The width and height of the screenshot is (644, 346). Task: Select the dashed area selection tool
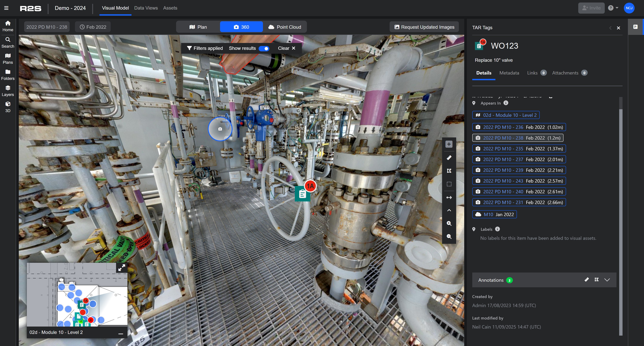[x=449, y=184]
